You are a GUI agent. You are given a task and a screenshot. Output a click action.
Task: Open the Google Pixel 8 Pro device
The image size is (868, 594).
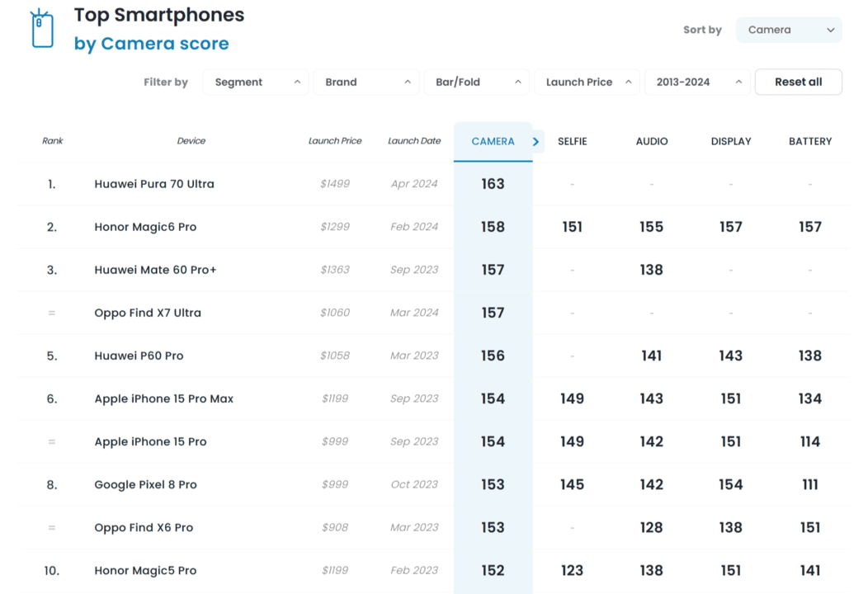click(x=145, y=485)
